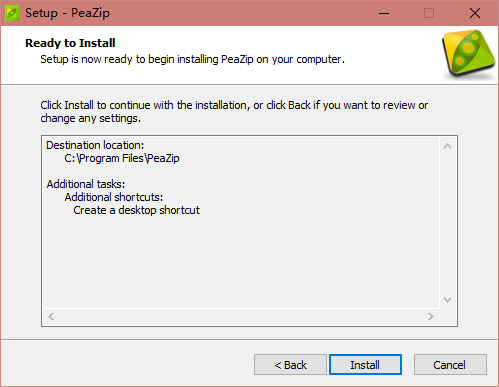499x387 pixels.
Task: Click the Ready to Install heading
Action: click(x=70, y=43)
